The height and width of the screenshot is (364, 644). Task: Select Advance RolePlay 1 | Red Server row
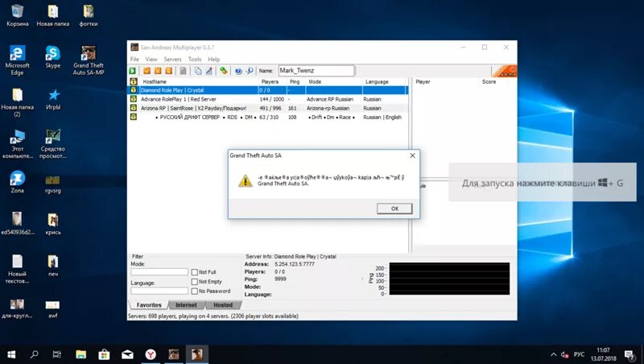point(268,99)
